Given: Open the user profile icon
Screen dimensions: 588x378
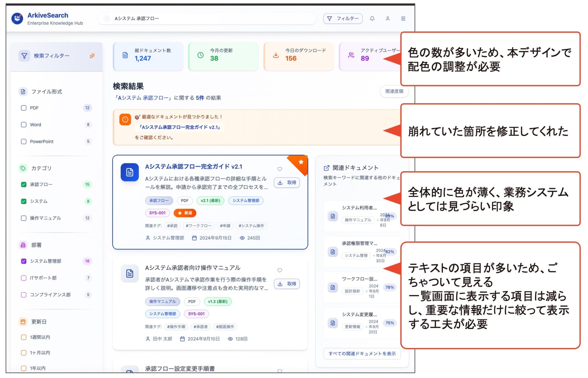Looking at the screenshot, I should click(x=387, y=19).
